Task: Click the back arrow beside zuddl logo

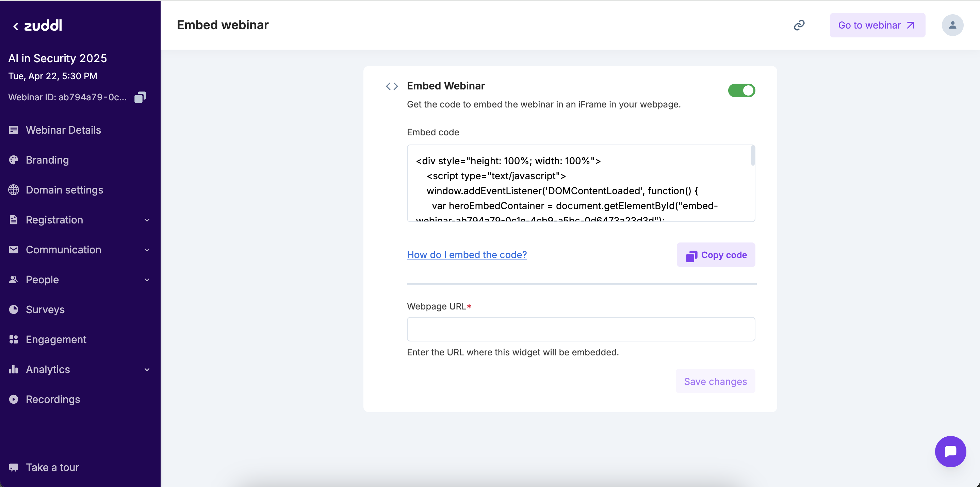Action: pyautogui.click(x=16, y=26)
